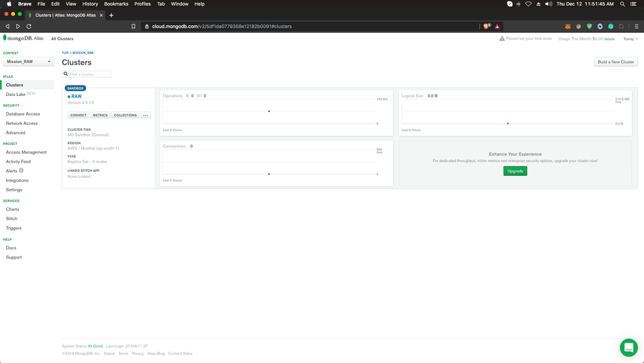
Task: Open the blue circle extension icon
Action: pos(600,27)
